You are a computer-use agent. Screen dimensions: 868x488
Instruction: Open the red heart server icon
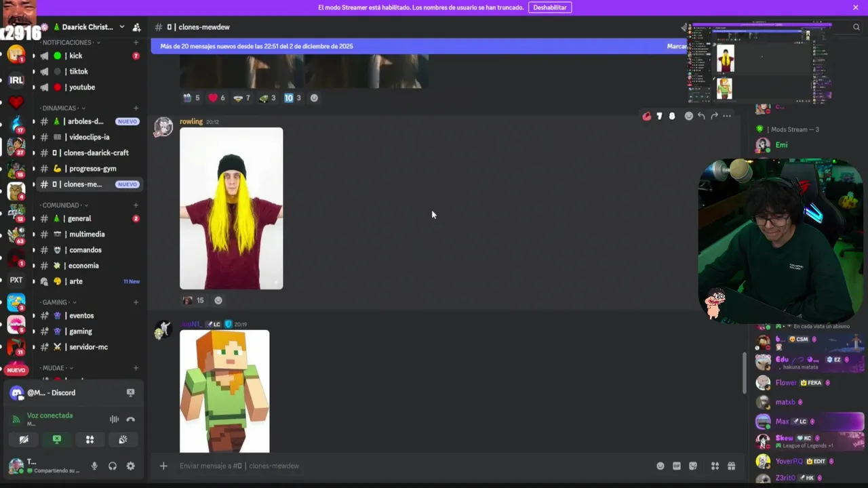click(x=16, y=103)
